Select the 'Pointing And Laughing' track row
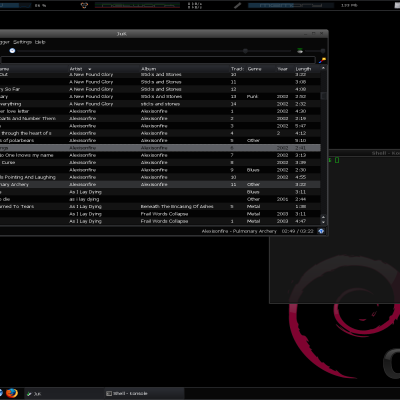400x400 pixels. click(x=160, y=177)
